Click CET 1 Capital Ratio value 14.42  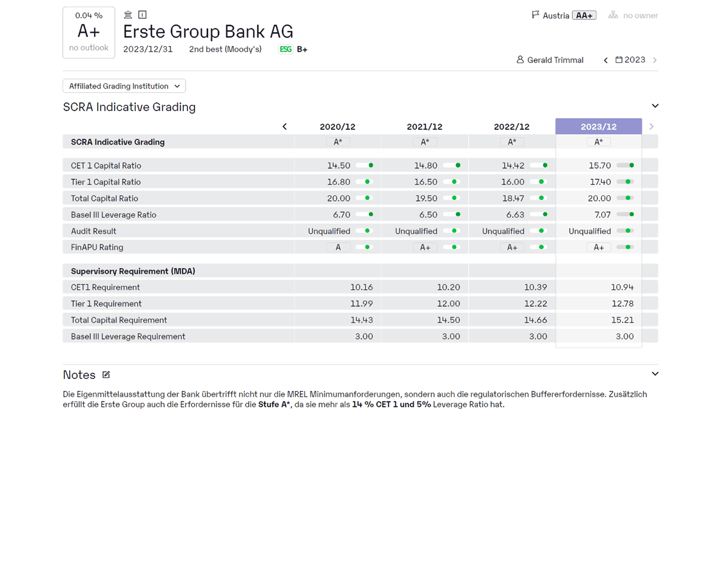click(x=513, y=166)
